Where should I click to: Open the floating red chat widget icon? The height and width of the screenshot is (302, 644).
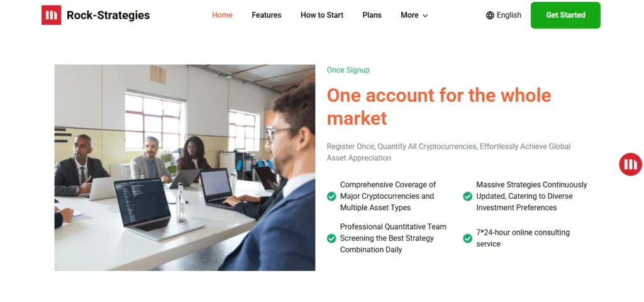coord(630,164)
